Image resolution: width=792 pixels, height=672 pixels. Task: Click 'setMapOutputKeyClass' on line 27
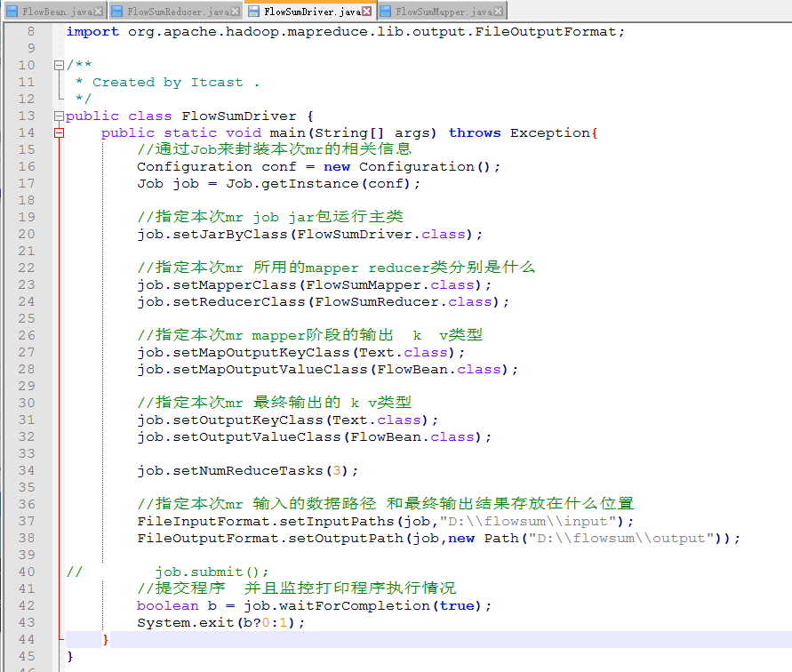261,352
